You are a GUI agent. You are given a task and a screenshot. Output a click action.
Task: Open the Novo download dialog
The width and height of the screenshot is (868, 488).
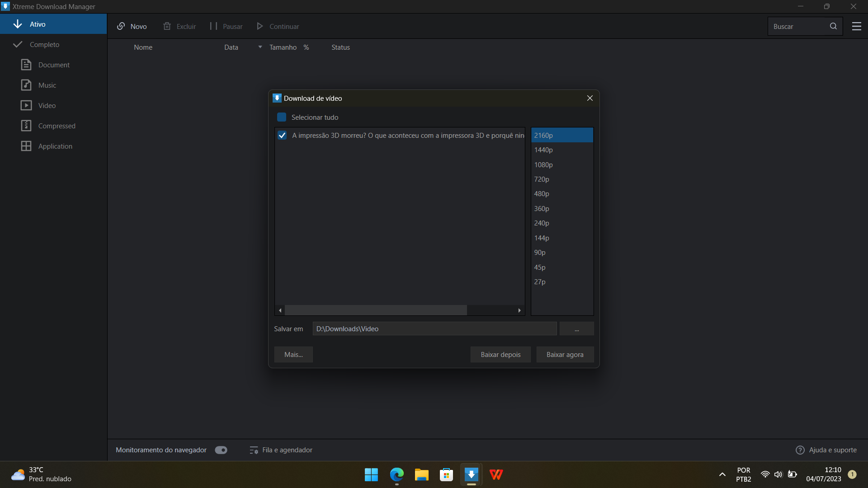click(x=132, y=26)
